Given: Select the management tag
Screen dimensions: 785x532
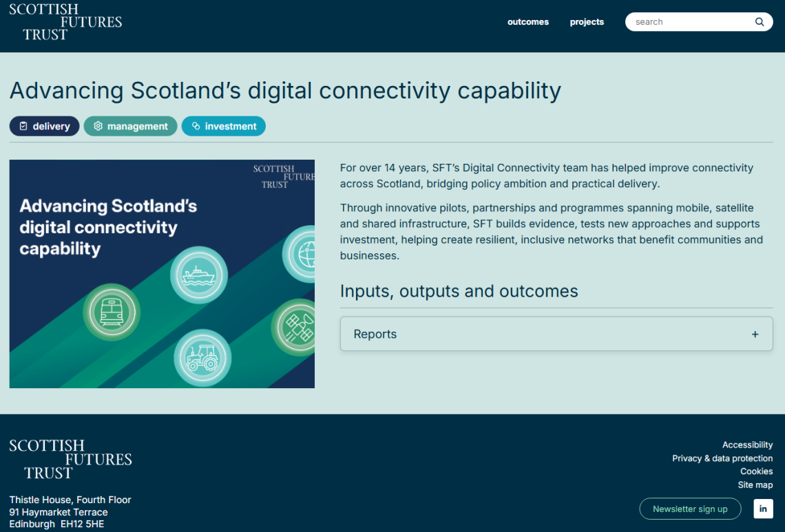Looking at the screenshot, I should [130, 126].
